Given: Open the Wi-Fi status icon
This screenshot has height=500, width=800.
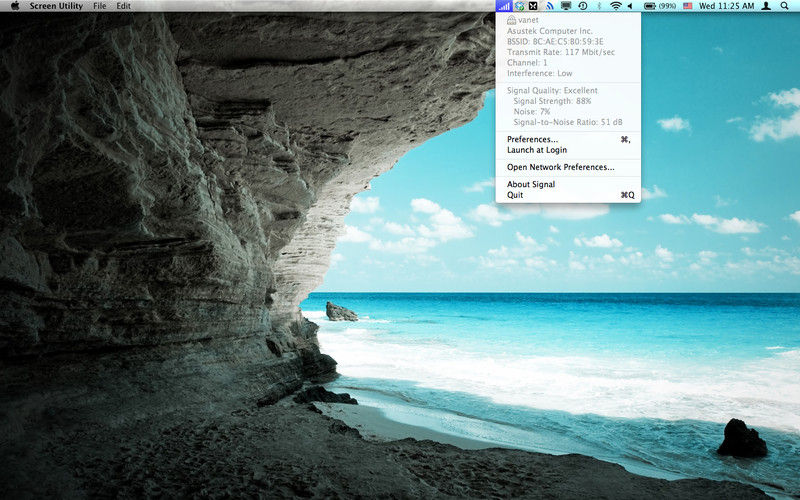Looking at the screenshot, I should [616, 6].
